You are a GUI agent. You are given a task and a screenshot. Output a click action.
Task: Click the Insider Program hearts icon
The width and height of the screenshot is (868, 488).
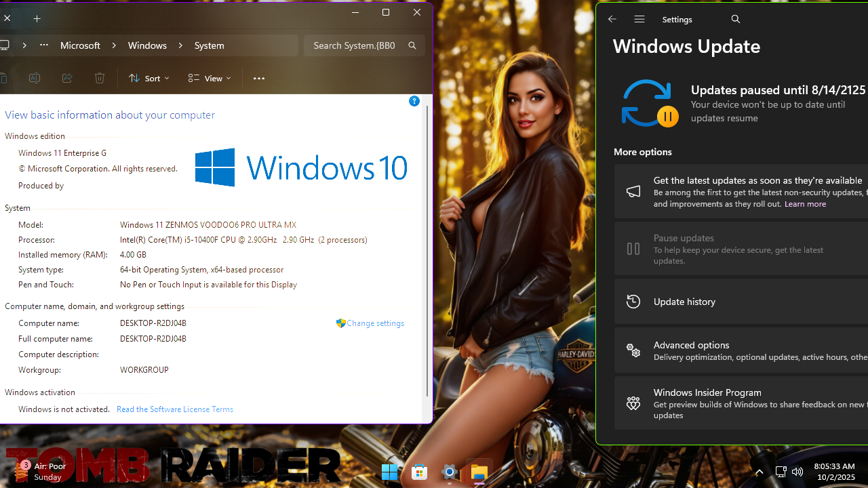click(x=633, y=403)
